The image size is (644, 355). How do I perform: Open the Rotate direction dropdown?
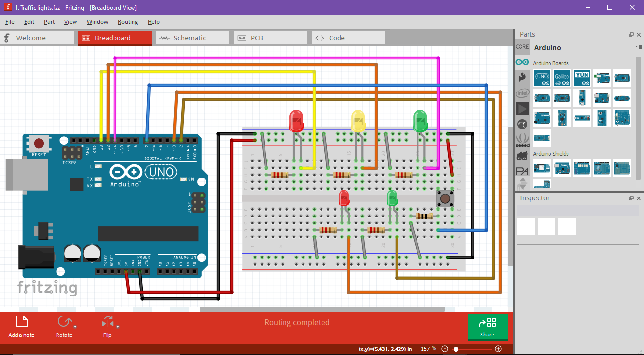pos(75,326)
